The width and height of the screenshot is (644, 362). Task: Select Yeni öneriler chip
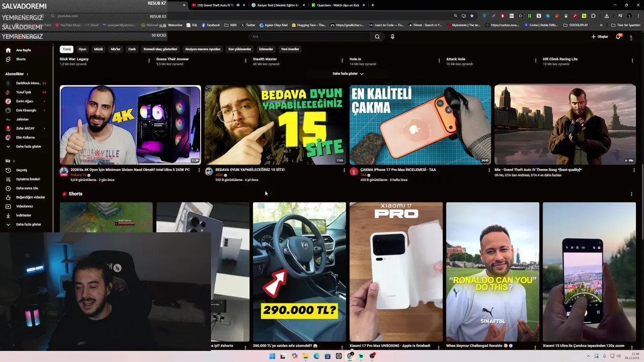point(290,49)
